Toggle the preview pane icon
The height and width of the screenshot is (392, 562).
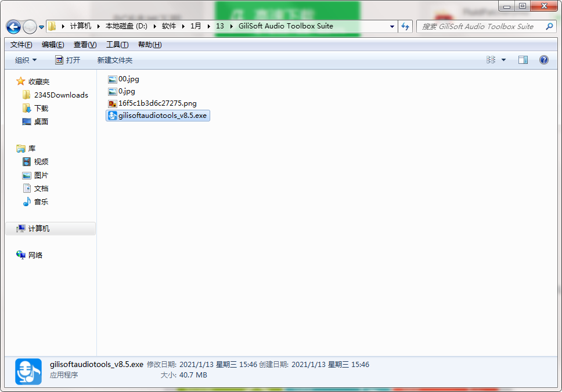(x=523, y=60)
